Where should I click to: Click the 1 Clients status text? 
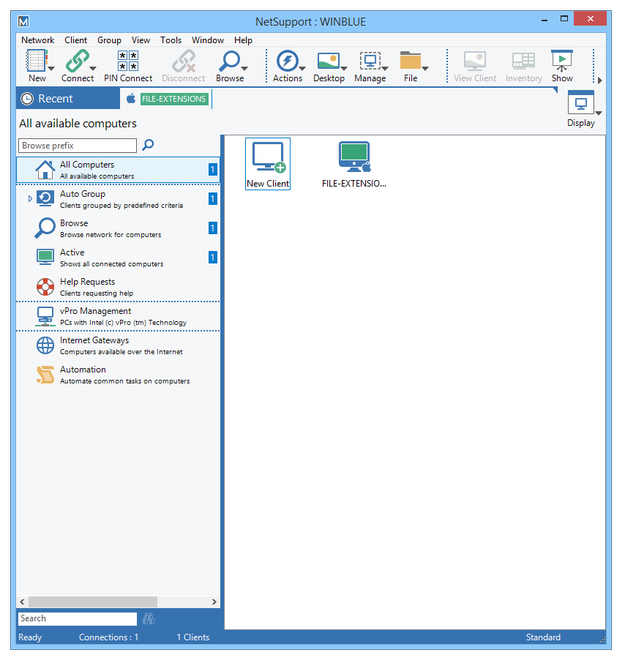(193, 637)
